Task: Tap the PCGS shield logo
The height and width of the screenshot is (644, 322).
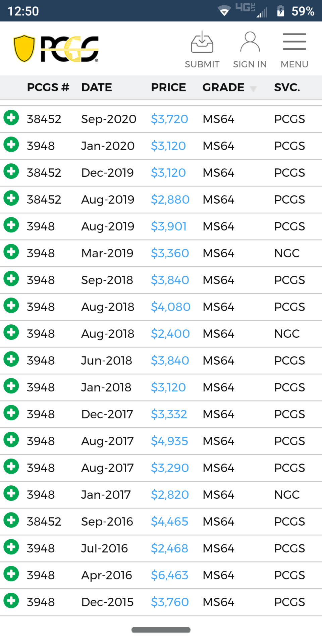Action: [x=24, y=49]
